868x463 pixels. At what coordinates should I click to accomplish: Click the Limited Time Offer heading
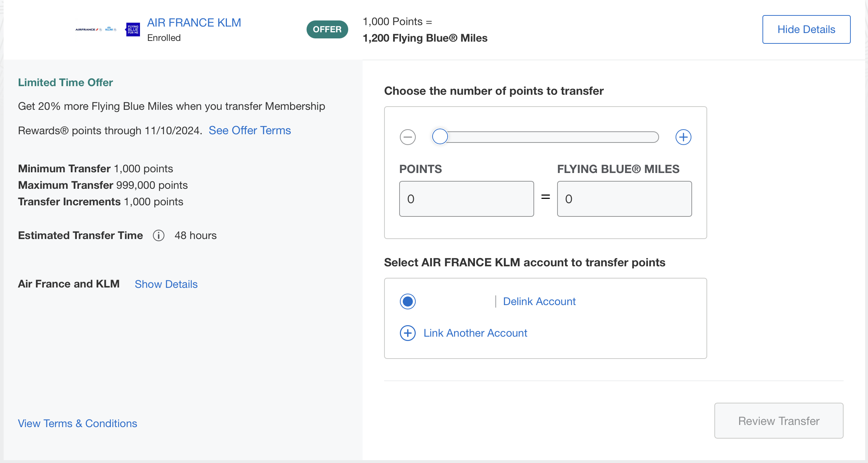65,83
